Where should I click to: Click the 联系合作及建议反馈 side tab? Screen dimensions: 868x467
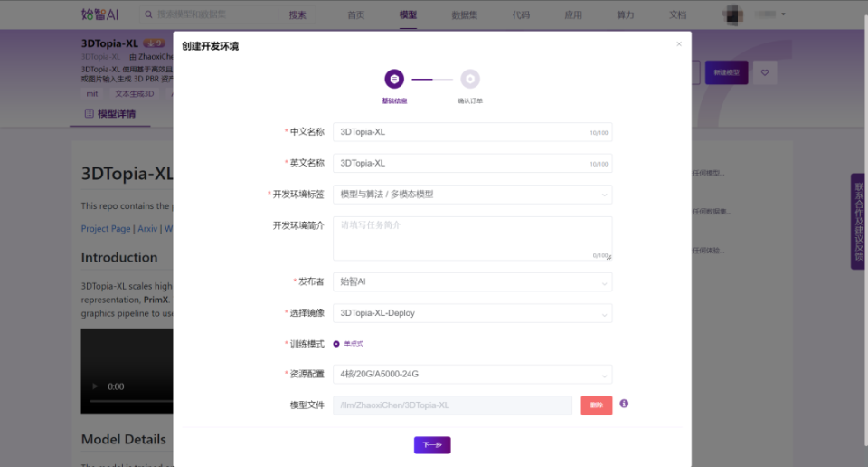point(859,222)
